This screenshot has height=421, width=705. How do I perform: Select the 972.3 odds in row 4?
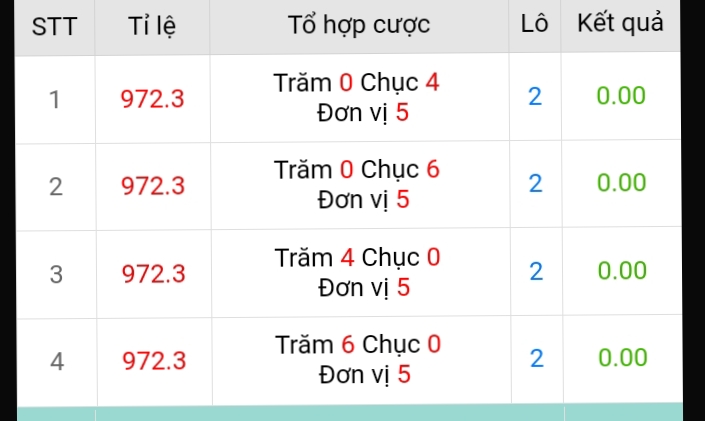point(154,361)
